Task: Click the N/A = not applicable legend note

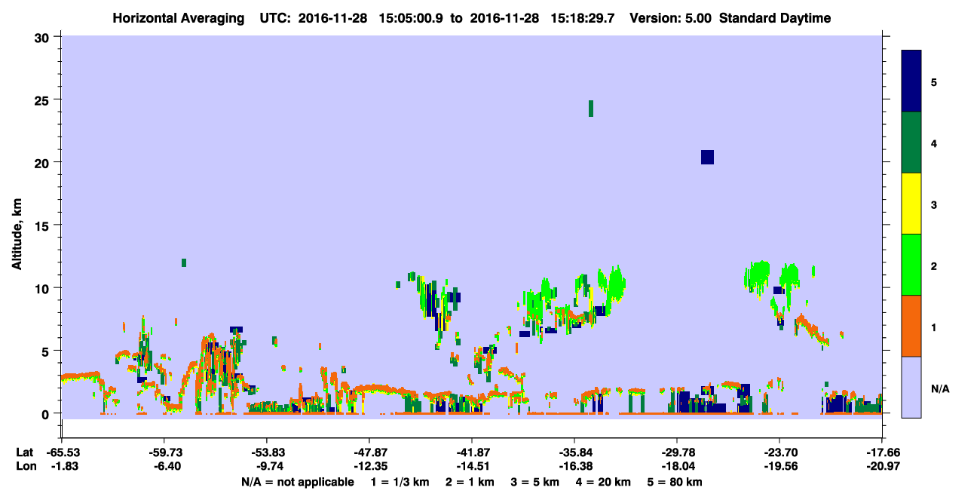Action: 297,482
